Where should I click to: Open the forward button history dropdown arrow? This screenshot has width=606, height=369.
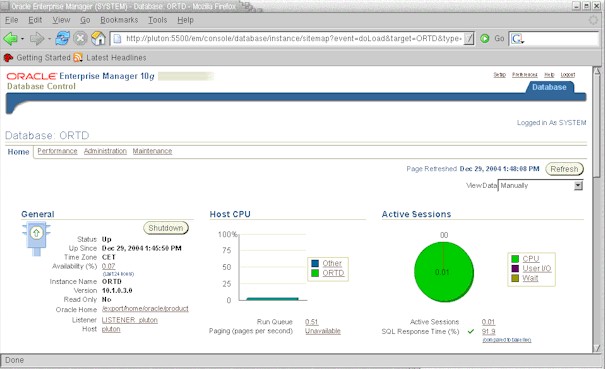coord(49,39)
